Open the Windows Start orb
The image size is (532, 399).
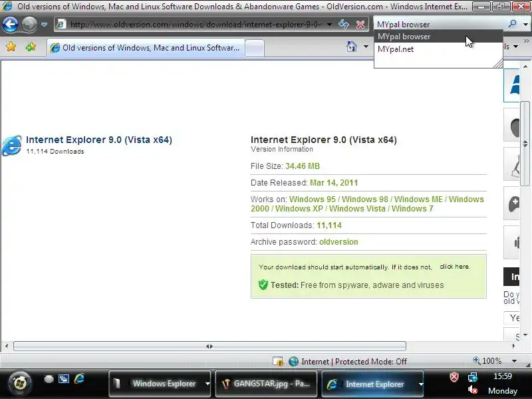point(20,384)
